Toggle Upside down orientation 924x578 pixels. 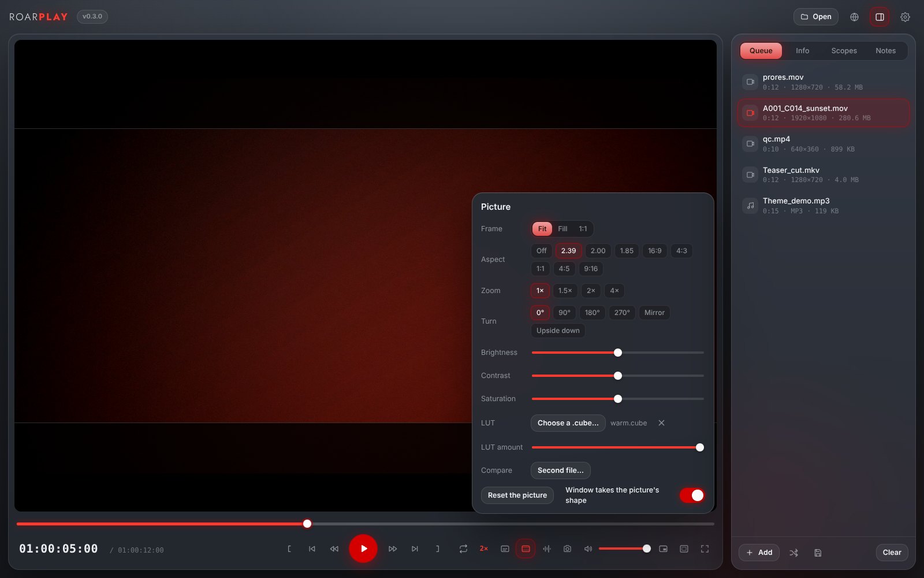pos(558,331)
